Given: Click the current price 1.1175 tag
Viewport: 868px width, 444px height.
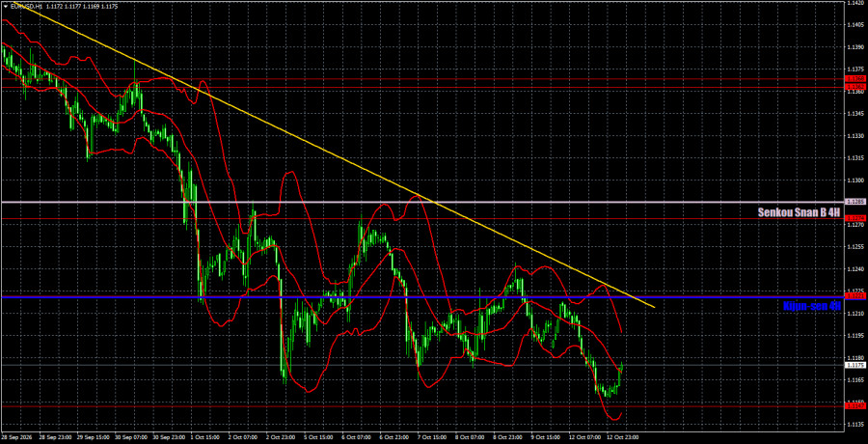Looking at the screenshot, I should click(855, 365).
